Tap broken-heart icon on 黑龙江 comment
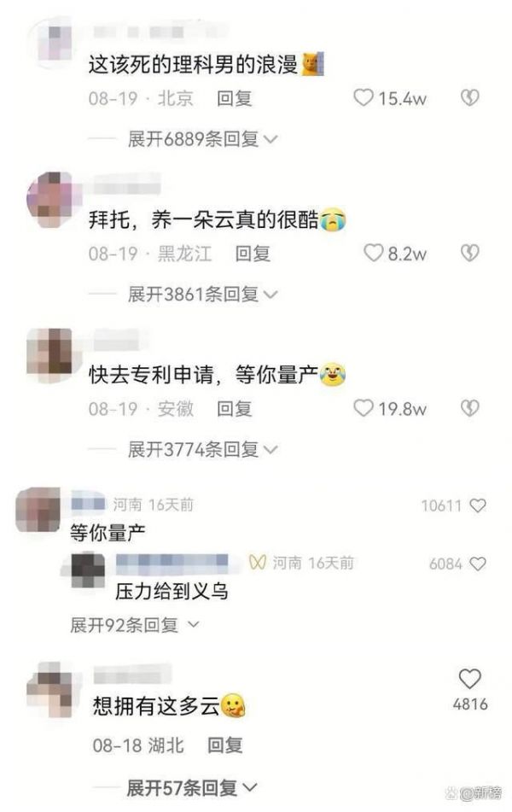 point(469,253)
